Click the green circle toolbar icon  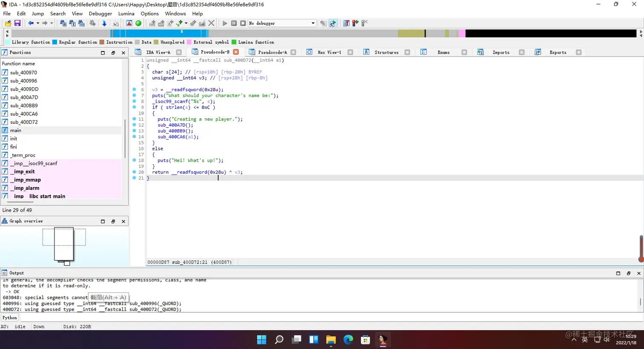click(x=138, y=23)
